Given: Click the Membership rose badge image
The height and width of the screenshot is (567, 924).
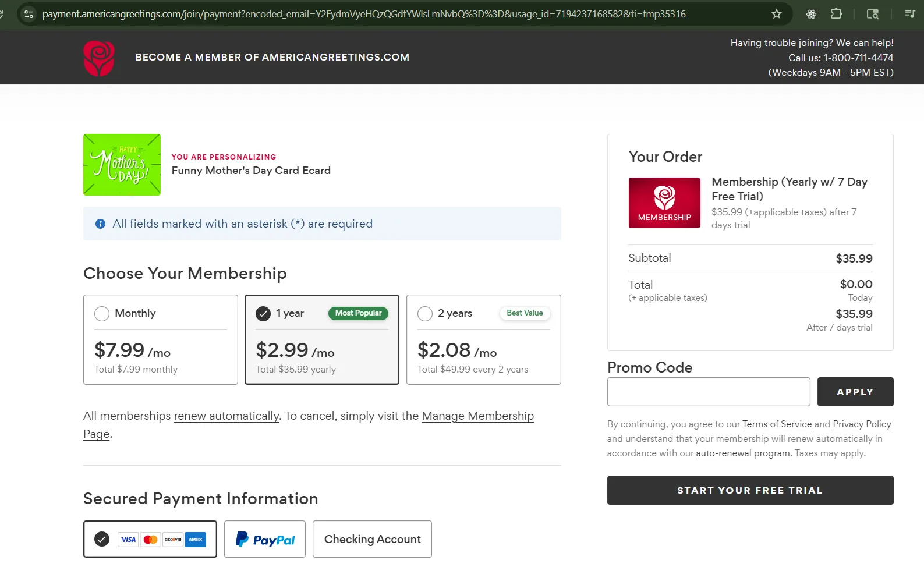Looking at the screenshot, I should point(664,203).
